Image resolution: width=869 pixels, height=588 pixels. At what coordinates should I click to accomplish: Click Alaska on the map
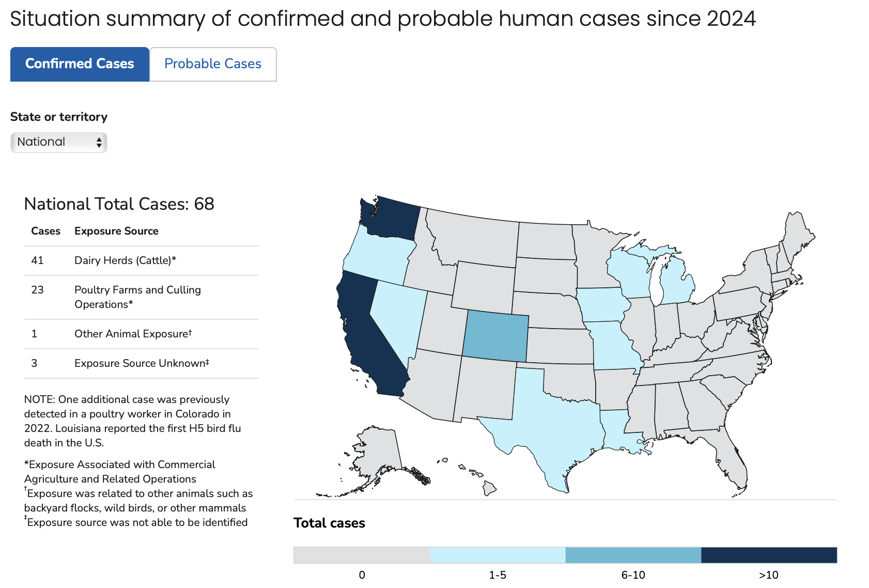[377, 455]
